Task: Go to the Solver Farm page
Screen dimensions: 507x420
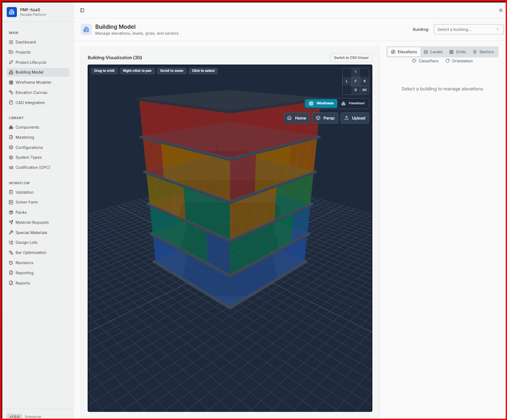Action: tap(26, 202)
